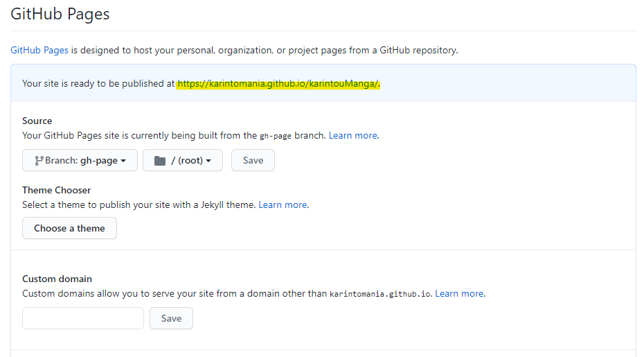Open the GitHub Pages documentation link
644x357 pixels.
(39, 50)
